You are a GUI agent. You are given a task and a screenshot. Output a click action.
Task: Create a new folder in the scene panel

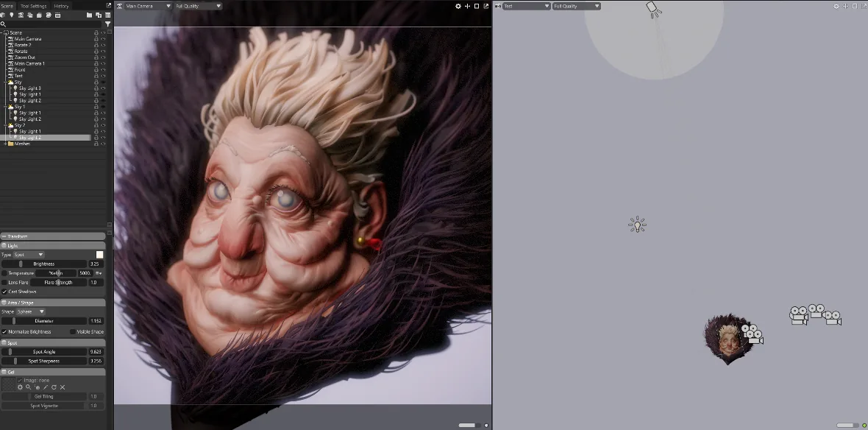[89, 15]
